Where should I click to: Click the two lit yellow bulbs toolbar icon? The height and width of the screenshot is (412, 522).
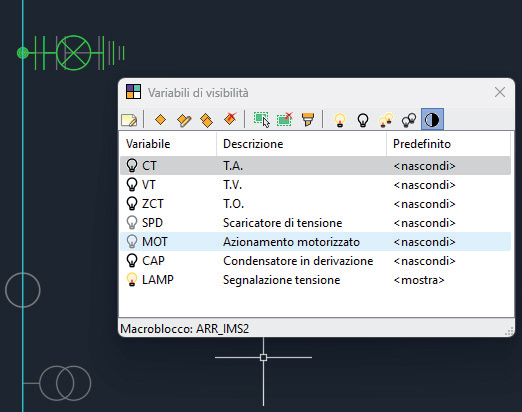386,120
